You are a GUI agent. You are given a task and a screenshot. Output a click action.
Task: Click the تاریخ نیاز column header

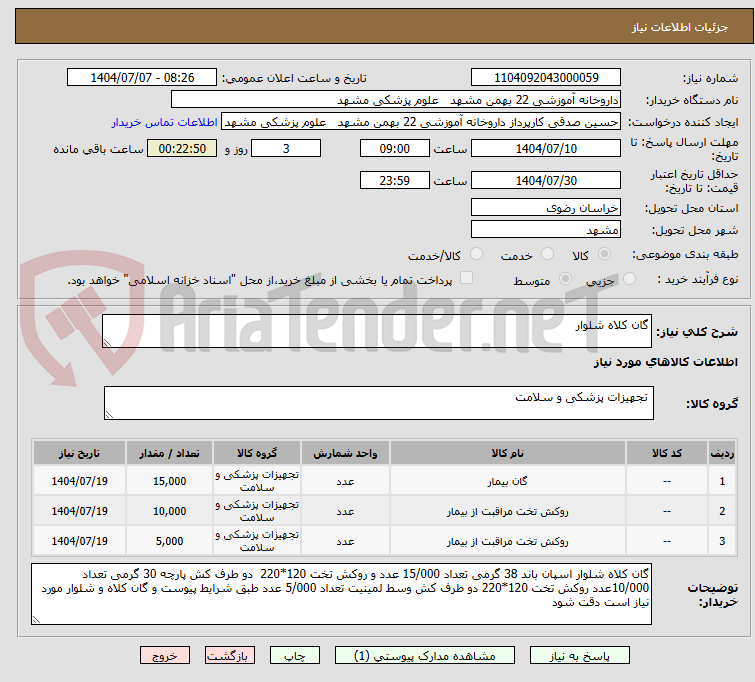click(79, 453)
